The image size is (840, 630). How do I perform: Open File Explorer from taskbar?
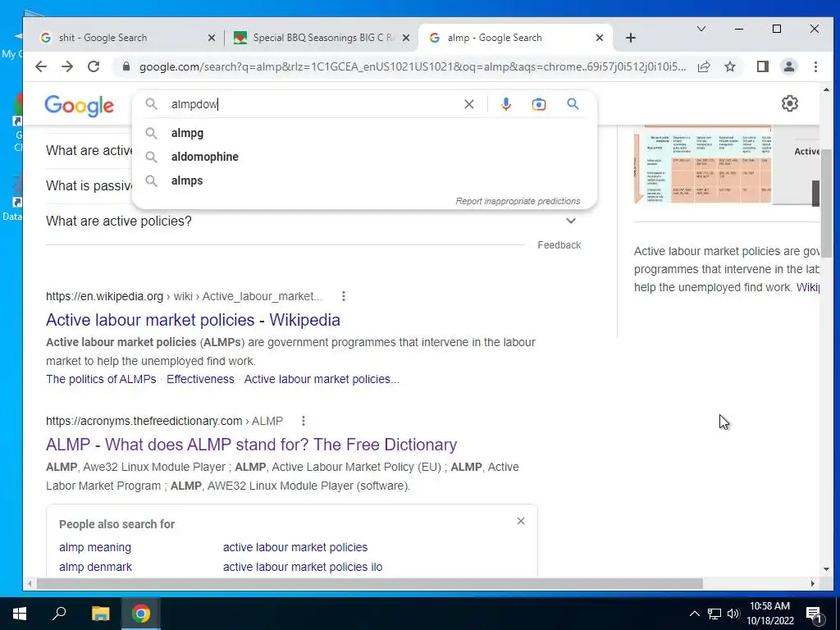pyautogui.click(x=100, y=614)
